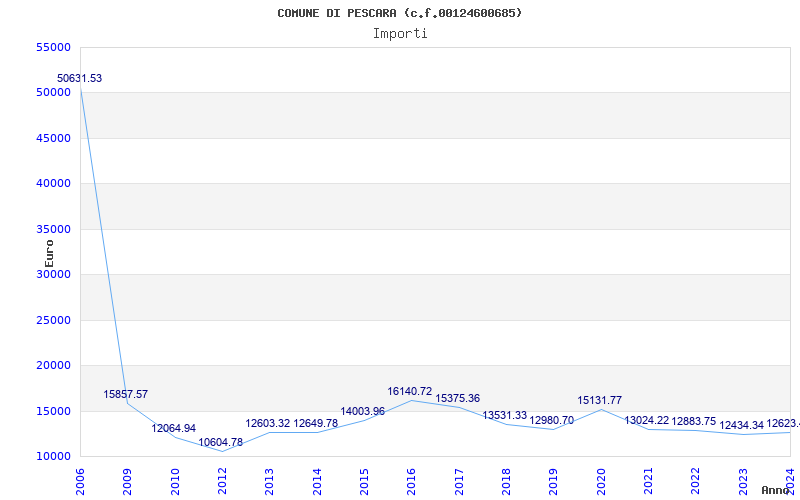The width and height of the screenshot is (800, 500).
Task: Select the x-axis year 2012
Action: (222, 482)
